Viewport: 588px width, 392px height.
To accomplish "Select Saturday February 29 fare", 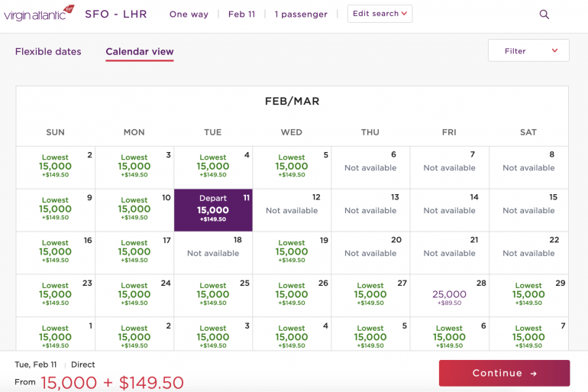I will tap(528, 295).
